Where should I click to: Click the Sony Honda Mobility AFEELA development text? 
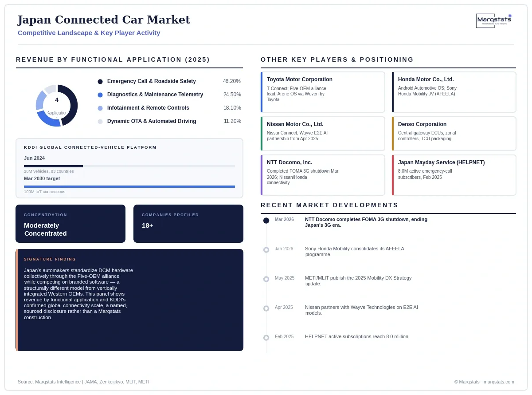(x=355, y=252)
